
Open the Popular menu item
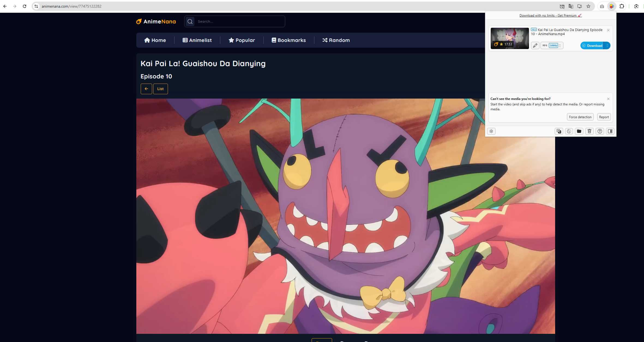242,40
